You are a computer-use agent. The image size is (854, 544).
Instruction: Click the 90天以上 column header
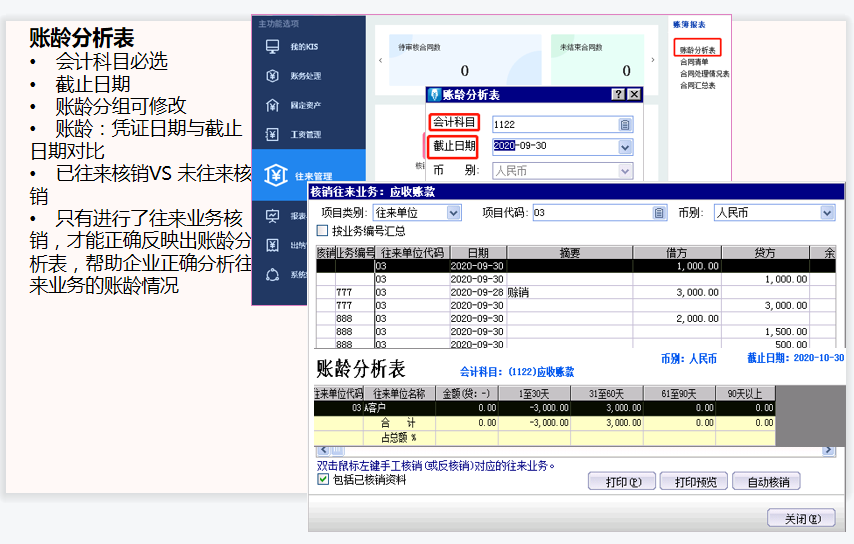pyautogui.click(x=745, y=393)
